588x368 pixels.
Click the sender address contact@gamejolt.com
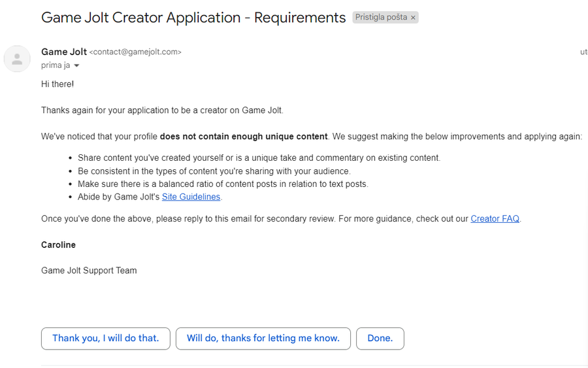pos(135,52)
